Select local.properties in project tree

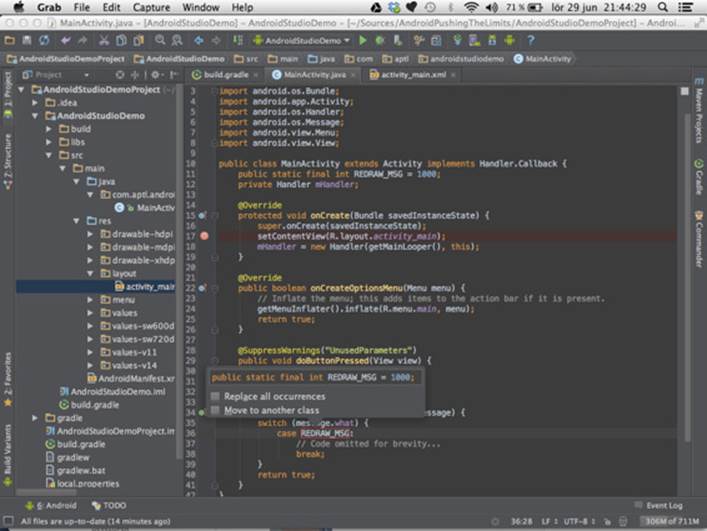point(83,484)
